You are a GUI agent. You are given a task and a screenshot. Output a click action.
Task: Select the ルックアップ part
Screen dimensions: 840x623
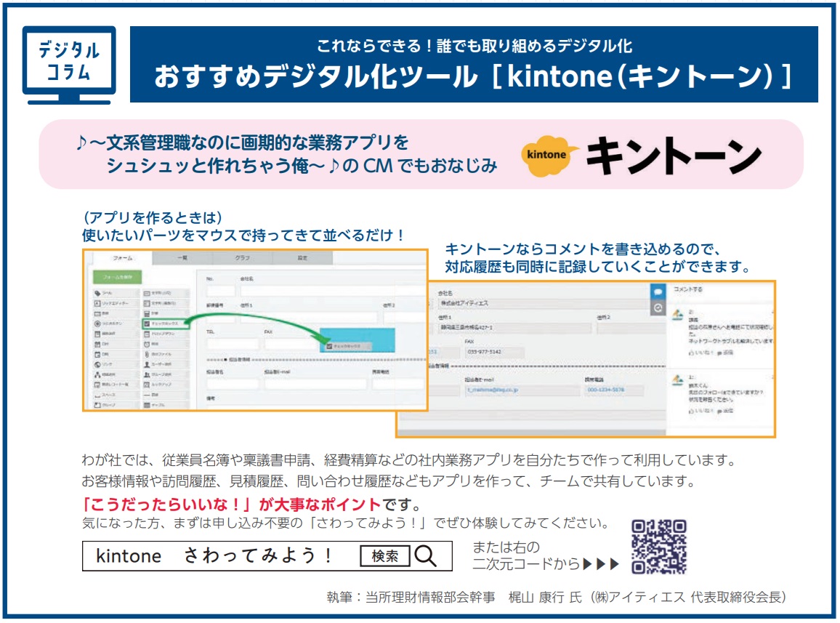click(x=166, y=385)
